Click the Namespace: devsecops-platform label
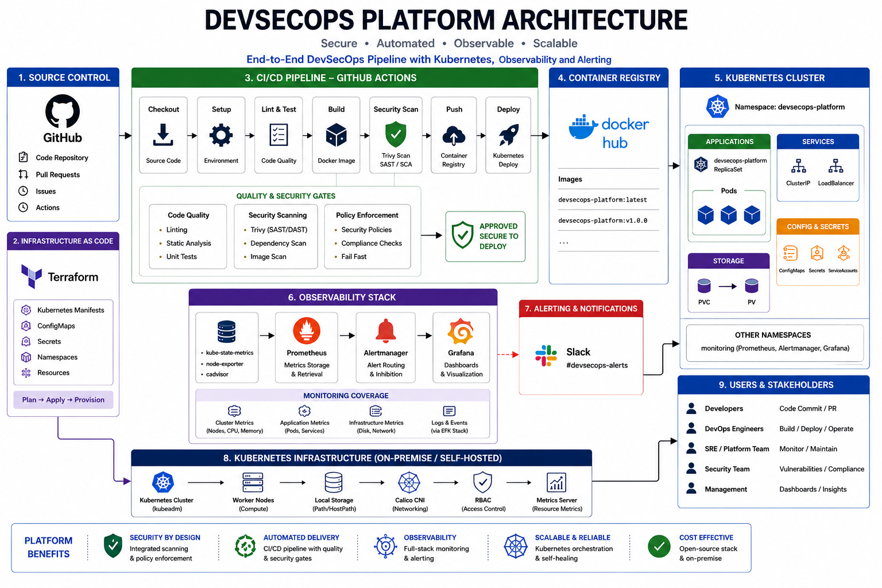The width and height of the screenshot is (882, 588). 790,107
